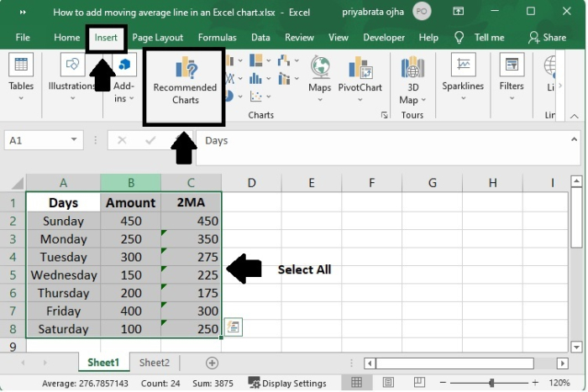Insert a waterfall or stock chart

(x=287, y=60)
